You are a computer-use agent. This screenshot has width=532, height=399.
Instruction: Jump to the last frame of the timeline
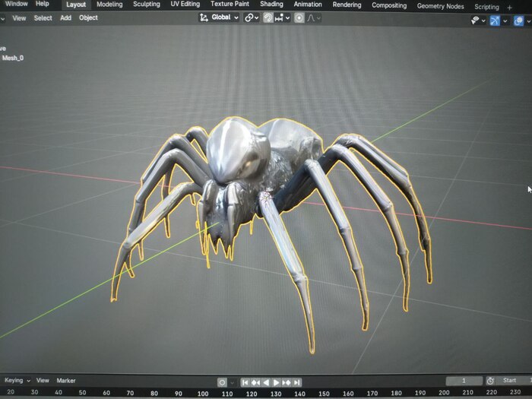[297, 382]
